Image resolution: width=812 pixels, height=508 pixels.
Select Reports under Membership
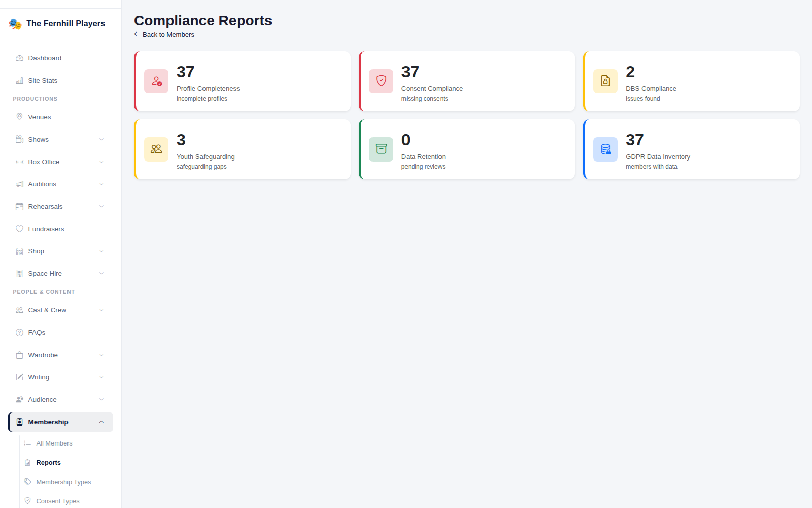(66, 463)
